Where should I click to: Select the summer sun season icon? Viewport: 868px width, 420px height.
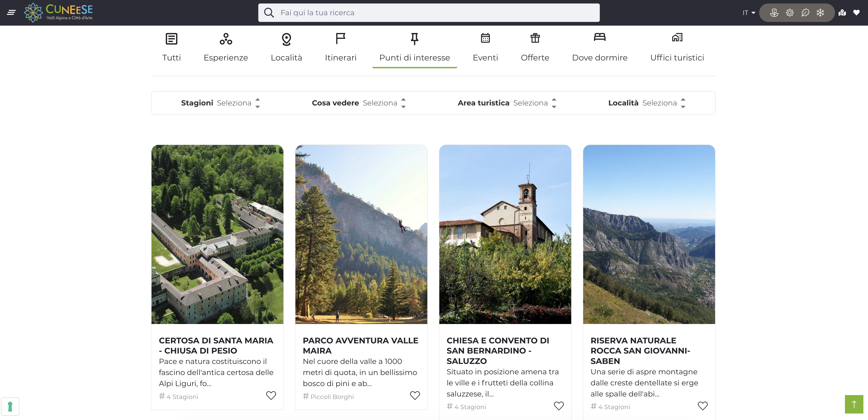coord(790,13)
